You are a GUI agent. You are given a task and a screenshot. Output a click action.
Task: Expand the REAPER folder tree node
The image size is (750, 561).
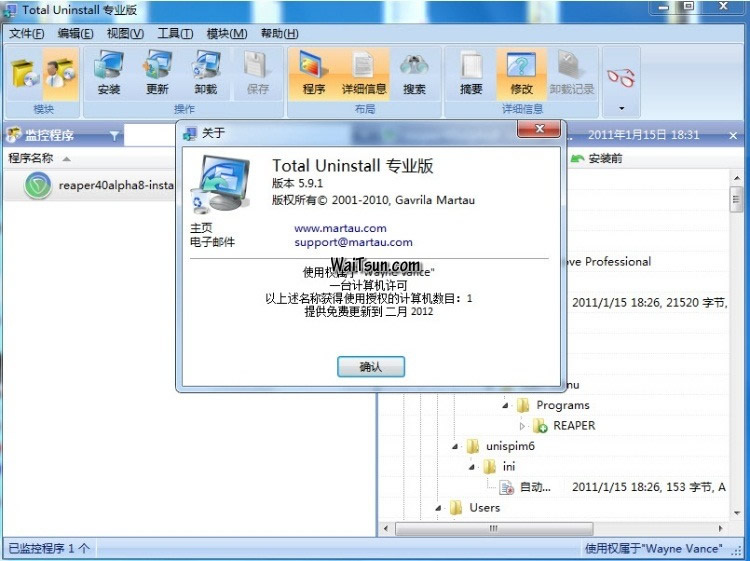[x=522, y=426]
